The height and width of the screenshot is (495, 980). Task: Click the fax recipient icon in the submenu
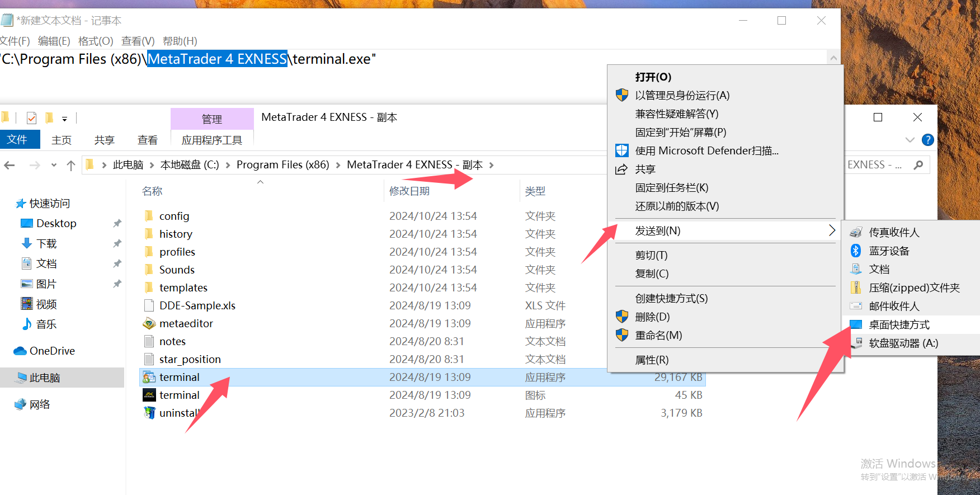tap(856, 232)
